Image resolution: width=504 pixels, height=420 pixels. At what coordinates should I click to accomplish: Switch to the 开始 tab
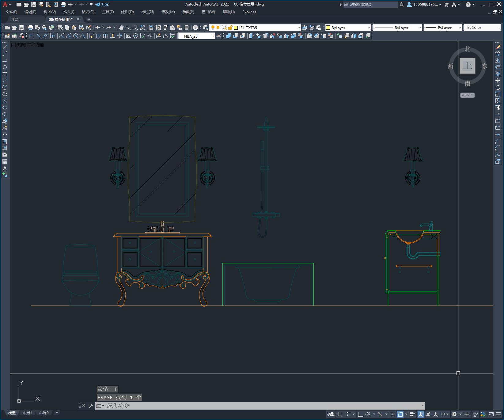click(x=15, y=19)
